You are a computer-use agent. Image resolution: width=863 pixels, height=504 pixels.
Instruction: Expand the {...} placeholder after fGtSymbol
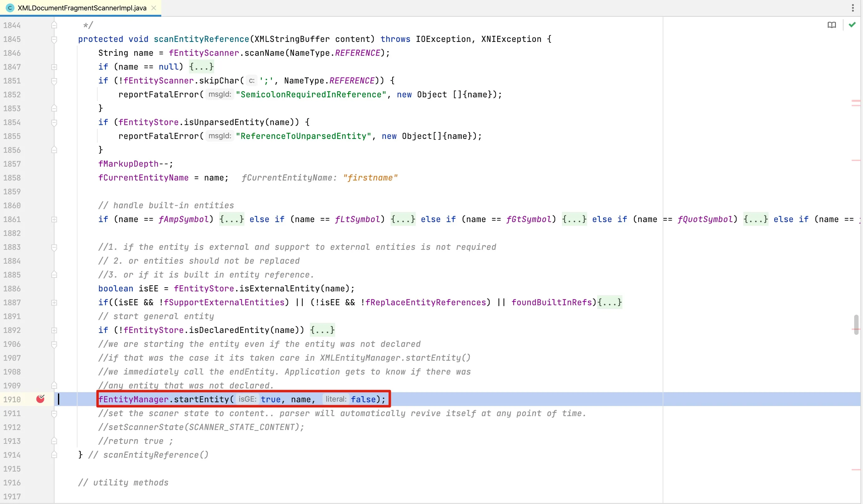574,220
